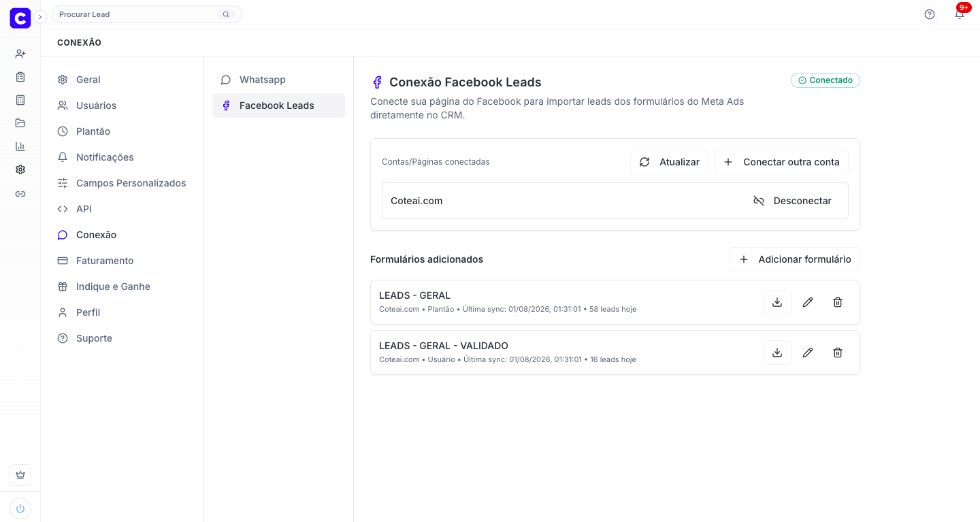
Task: Click the Formulários adicionados label
Action: [427, 259]
